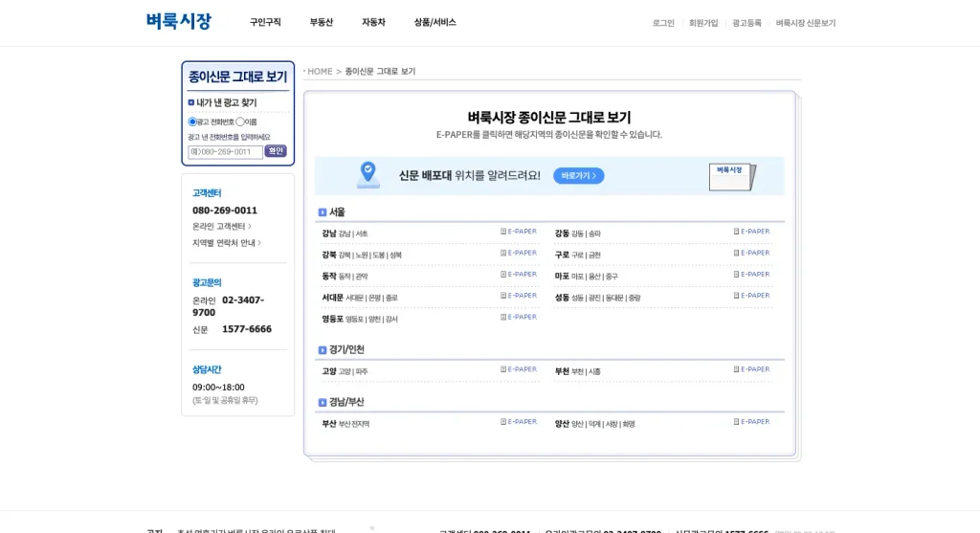Click the 영등포 region name

332,319
